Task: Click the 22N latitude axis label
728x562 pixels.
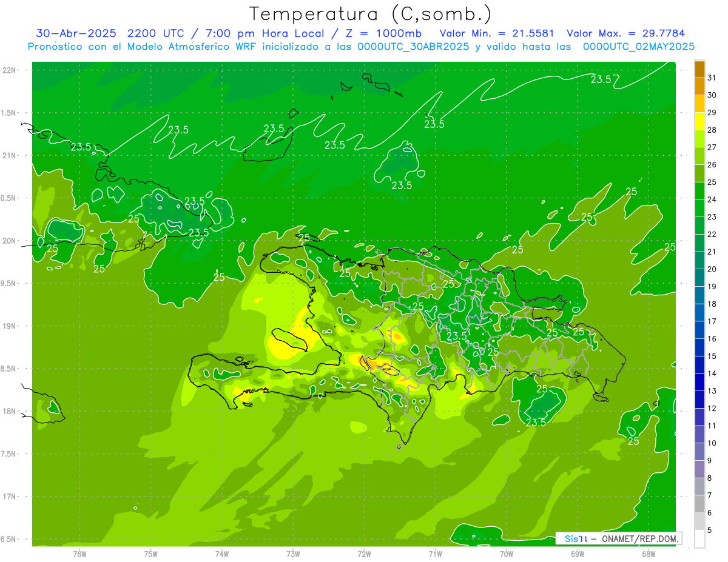Action: [x=10, y=70]
